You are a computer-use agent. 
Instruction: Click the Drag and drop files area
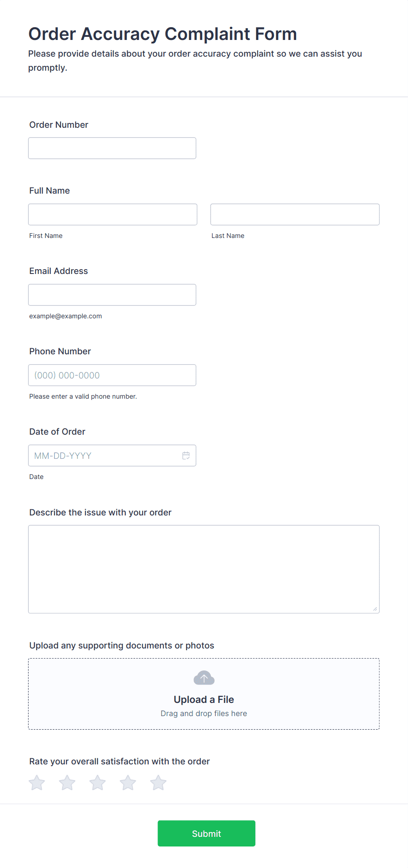pyautogui.click(x=204, y=694)
